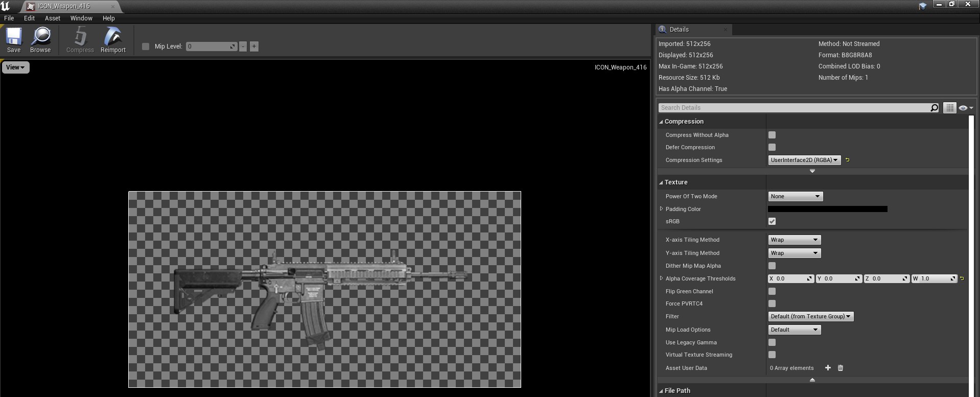Open the Edit menu
Image resolution: width=980 pixels, height=397 pixels.
click(29, 18)
